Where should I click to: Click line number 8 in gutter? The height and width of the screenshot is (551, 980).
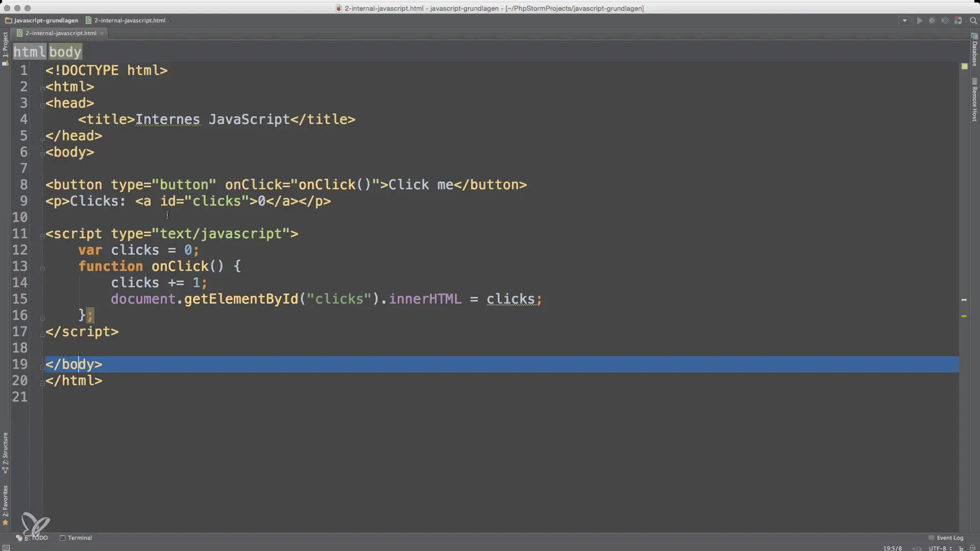click(x=24, y=185)
